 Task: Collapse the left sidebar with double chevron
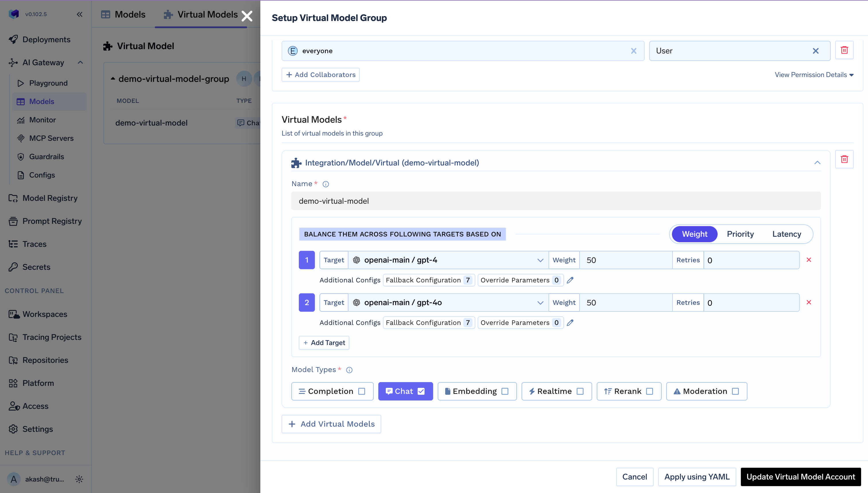(80, 14)
